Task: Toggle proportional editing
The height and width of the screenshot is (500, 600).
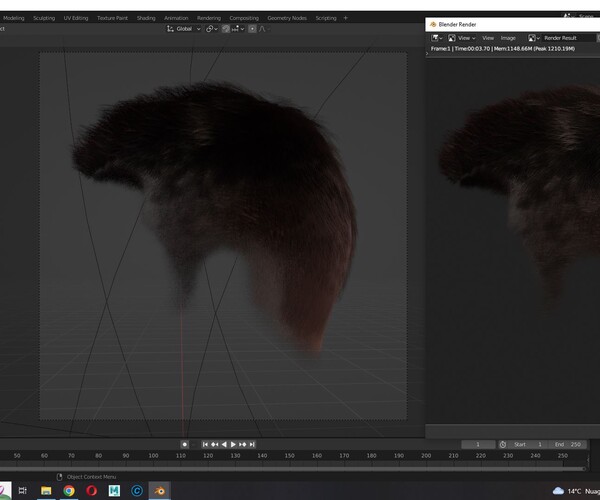Action: [x=253, y=29]
